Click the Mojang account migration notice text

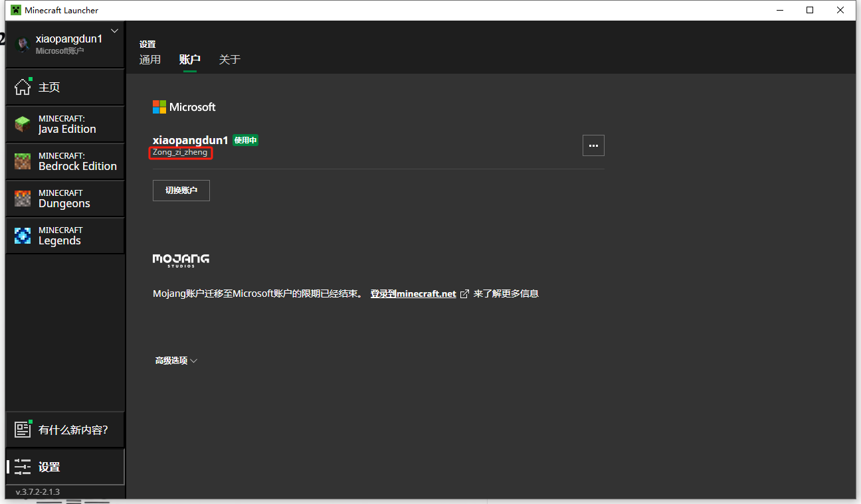pos(258,294)
